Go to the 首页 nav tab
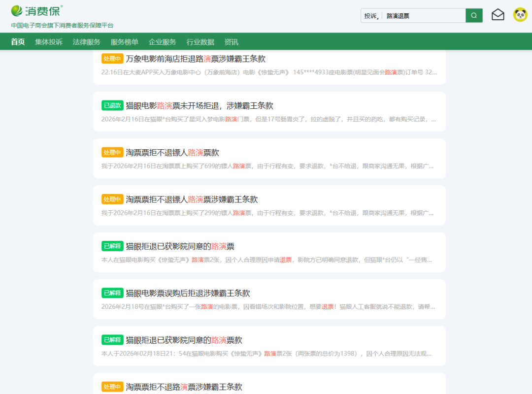The image size is (532, 394). pyautogui.click(x=18, y=42)
